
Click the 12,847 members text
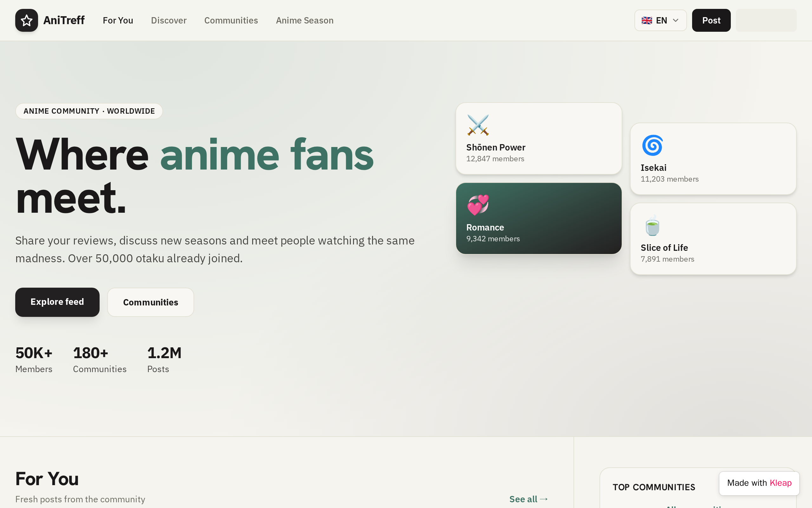pos(495,159)
